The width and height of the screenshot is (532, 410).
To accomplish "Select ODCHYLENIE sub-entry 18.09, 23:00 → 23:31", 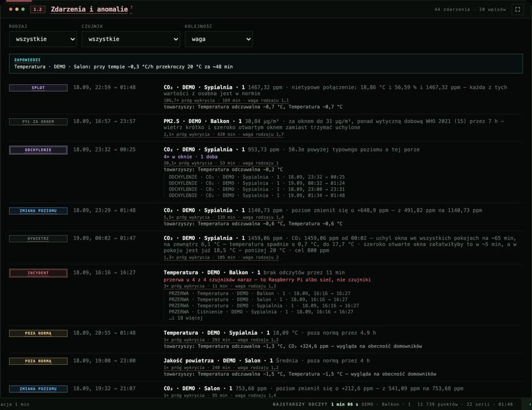I will point(257,189).
